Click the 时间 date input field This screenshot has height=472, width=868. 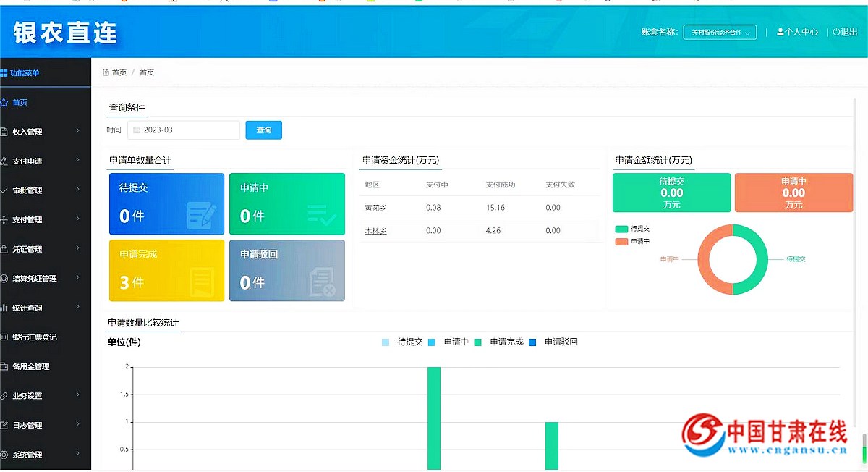[x=188, y=130]
